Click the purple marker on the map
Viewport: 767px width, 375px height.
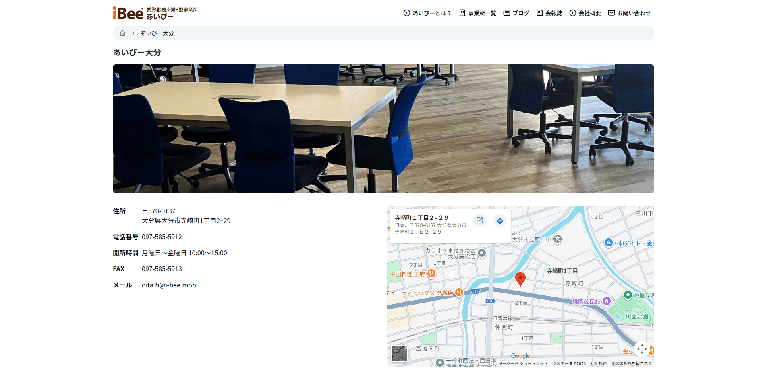point(607,301)
